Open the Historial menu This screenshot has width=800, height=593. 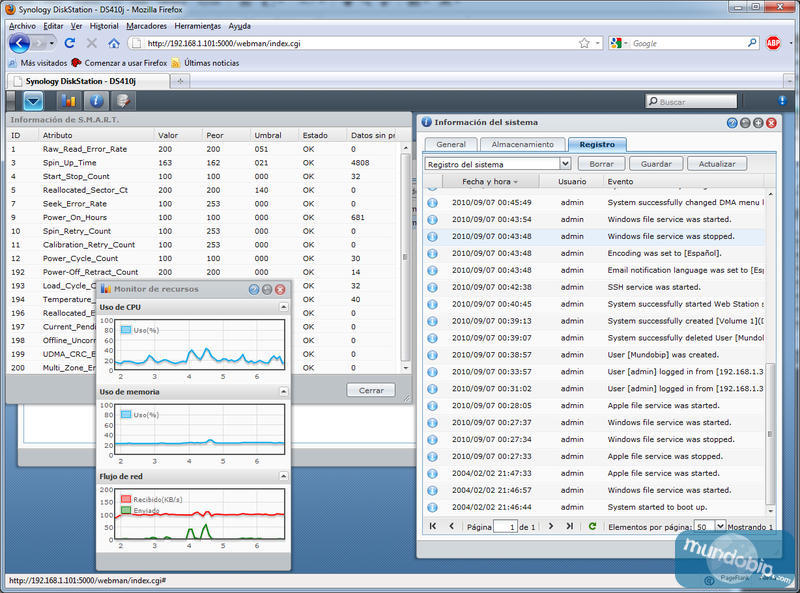[x=104, y=26]
